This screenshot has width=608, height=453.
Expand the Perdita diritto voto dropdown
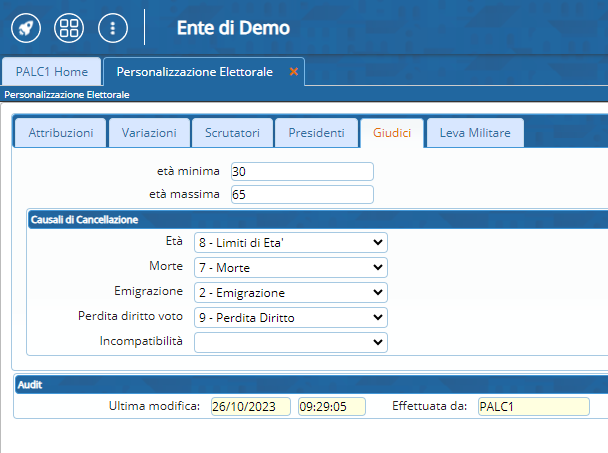pos(290,317)
